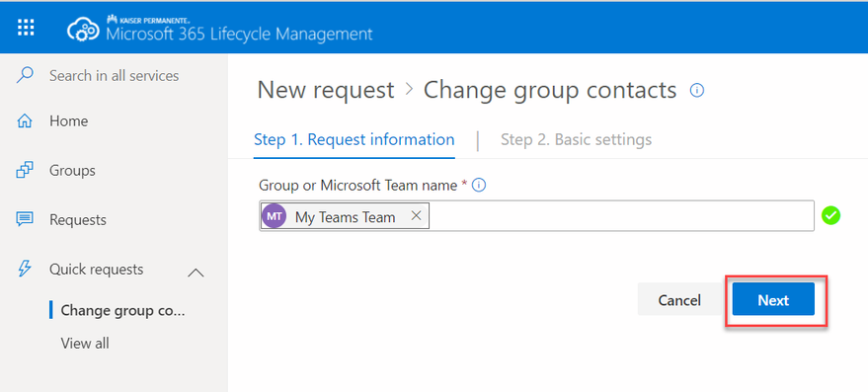Click the MT avatar of My Teams Team

click(x=274, y=216)
